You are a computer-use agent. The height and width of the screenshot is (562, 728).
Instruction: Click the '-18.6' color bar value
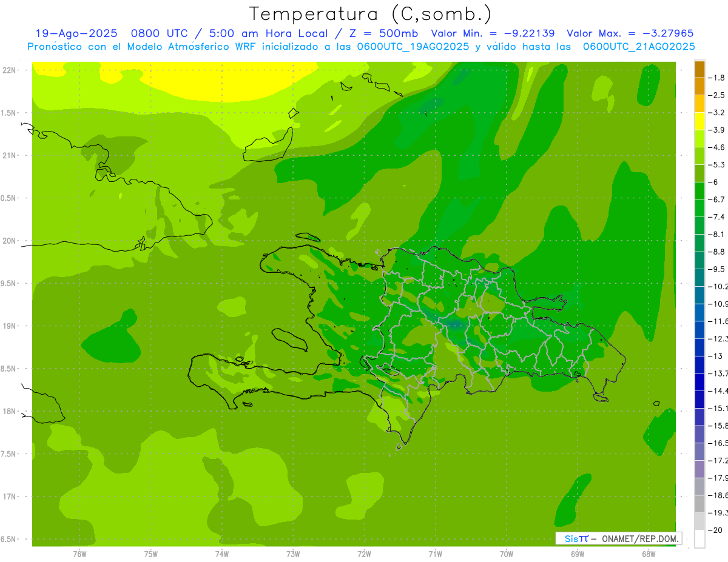pyautogui.click(x=717, y=495)
